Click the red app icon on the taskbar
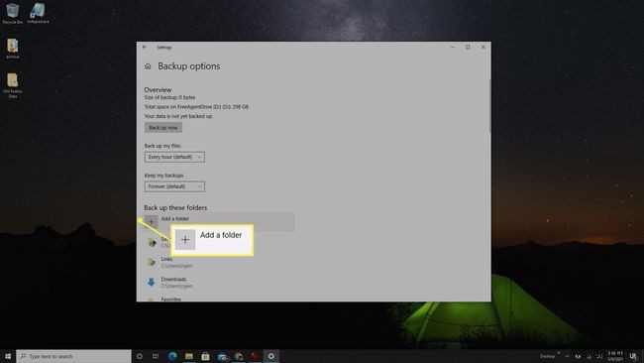Screen dimensions: 644x363 coord(255,356)
